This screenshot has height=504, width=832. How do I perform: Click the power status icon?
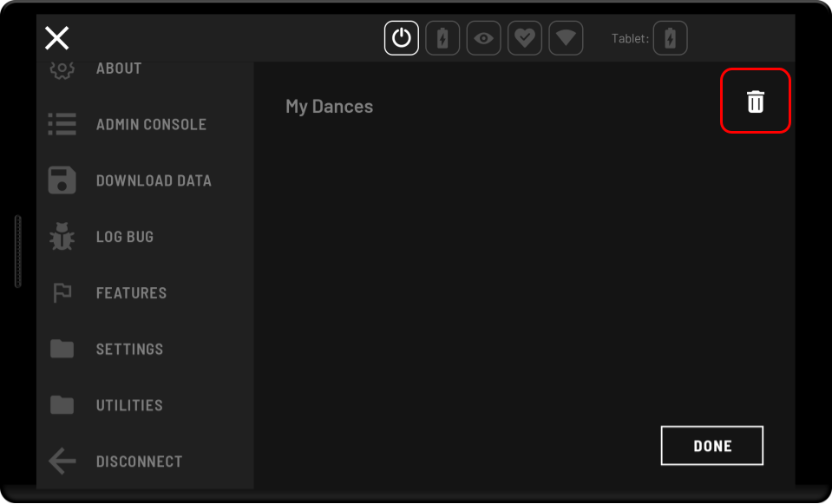pyautogui.click(x=402, y=38)
